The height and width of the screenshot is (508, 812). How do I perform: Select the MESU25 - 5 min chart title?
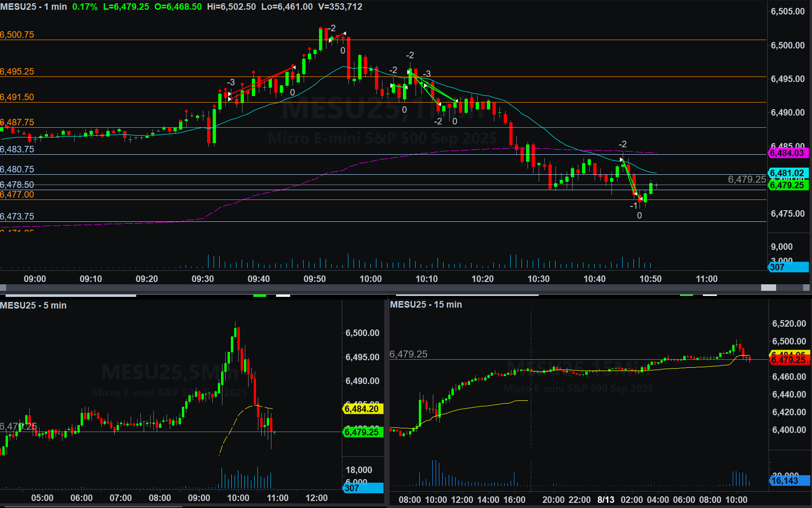tap(33, 305)
